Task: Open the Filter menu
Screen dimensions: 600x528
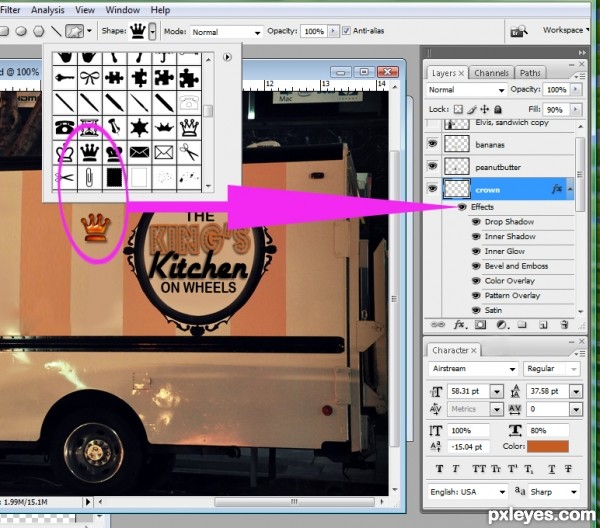Action: click(10, 10)
